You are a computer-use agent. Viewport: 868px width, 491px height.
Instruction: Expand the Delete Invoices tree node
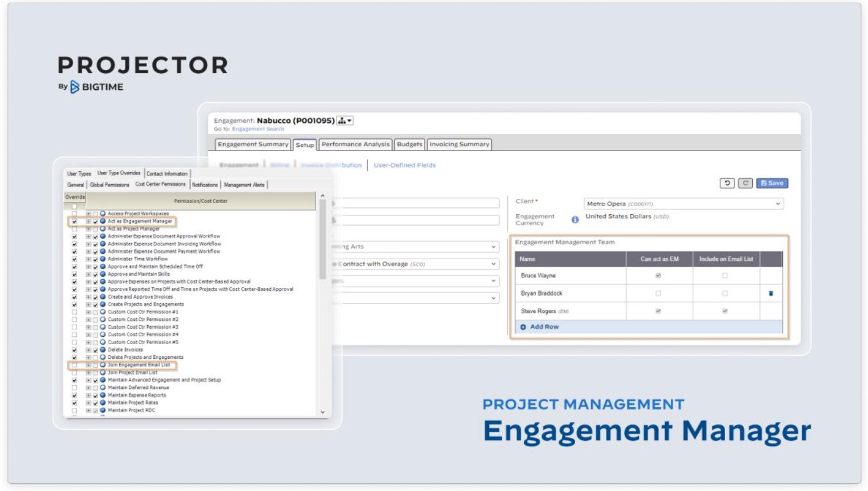[89, 350]
